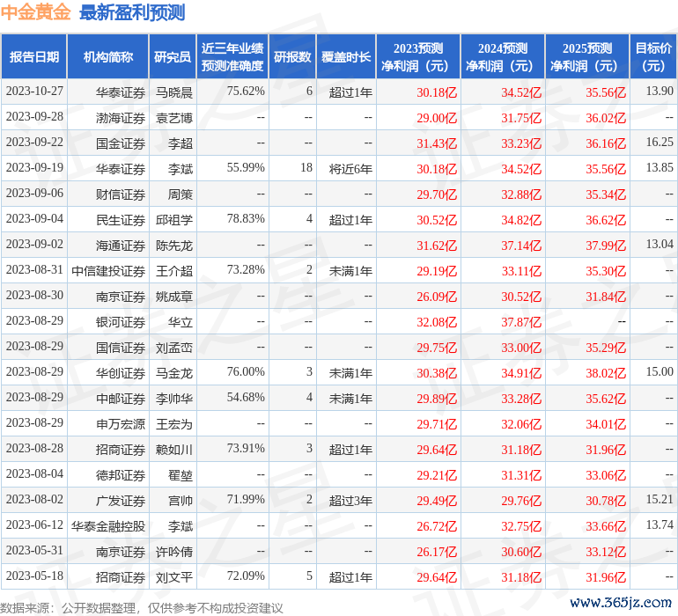
Task: Click the 研报数 column header
Action: coord(292,56)
